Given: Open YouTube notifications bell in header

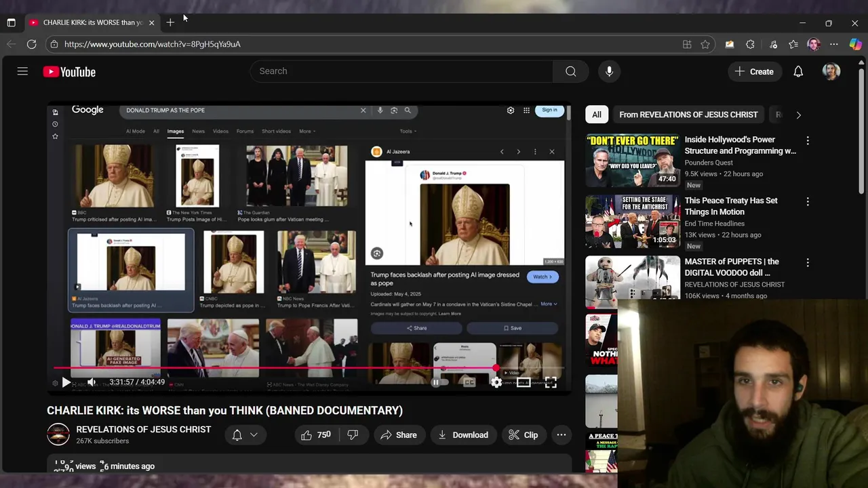Looking at the screenshot, I should (798, 72).
